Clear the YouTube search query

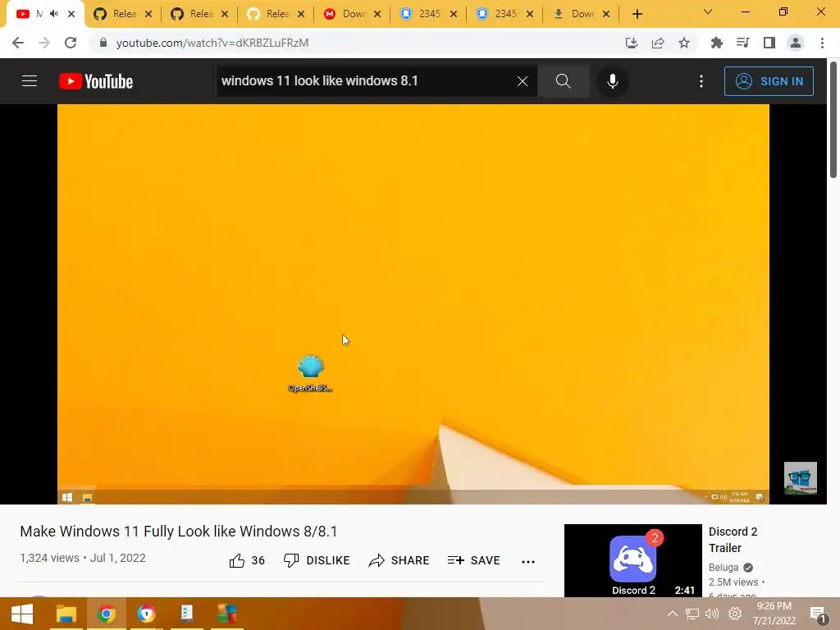pyautogui.click(x=523, y=81)
